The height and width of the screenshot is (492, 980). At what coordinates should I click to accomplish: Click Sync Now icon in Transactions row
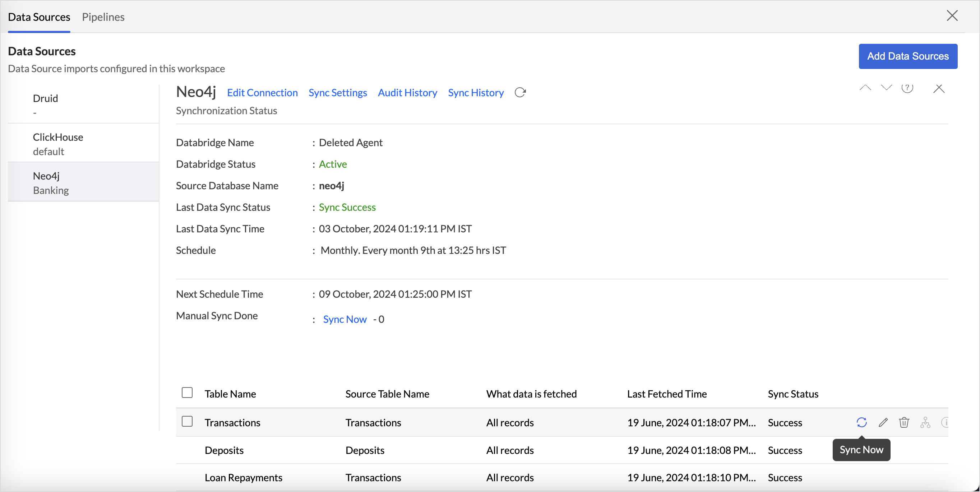pyautogui.click(x=861, y=422)
